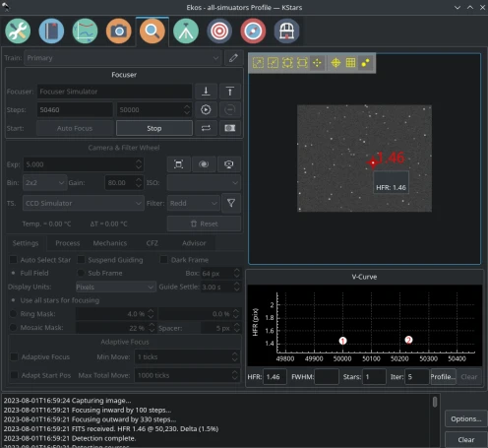Toggle the crosshair viewer icon
The image size is (488, 448).
(335, 63)
